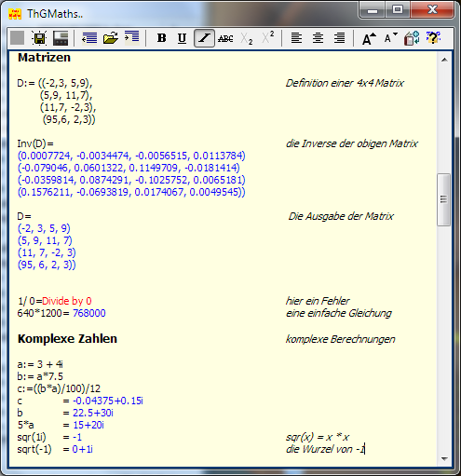
Task: Click comment 'hier ein Fehler'
Action: (318, 301)
